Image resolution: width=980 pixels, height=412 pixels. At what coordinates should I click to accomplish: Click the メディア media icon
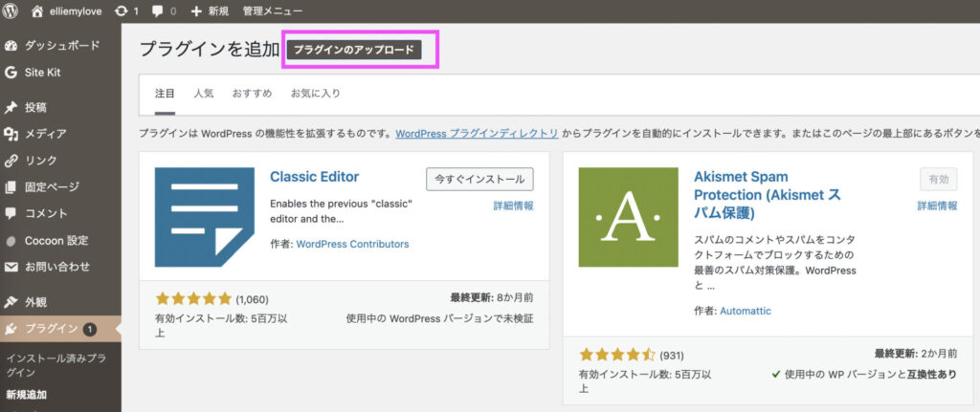coord(11,134)
